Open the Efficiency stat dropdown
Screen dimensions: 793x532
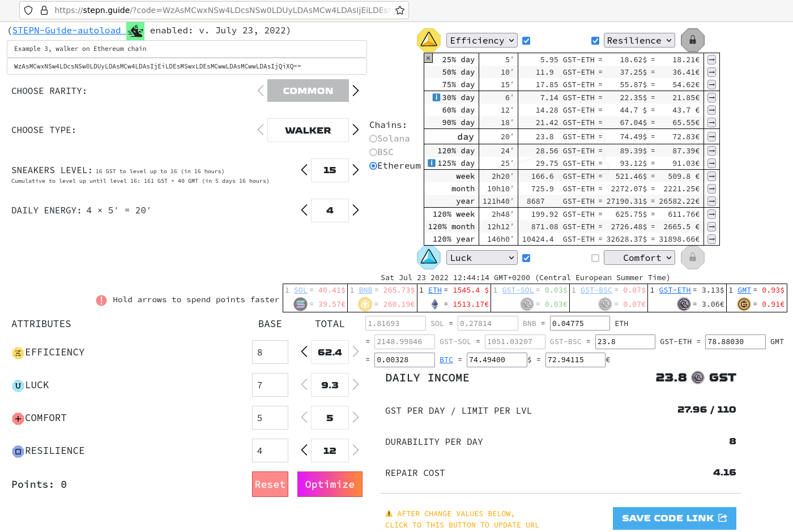tap(481, 40)
